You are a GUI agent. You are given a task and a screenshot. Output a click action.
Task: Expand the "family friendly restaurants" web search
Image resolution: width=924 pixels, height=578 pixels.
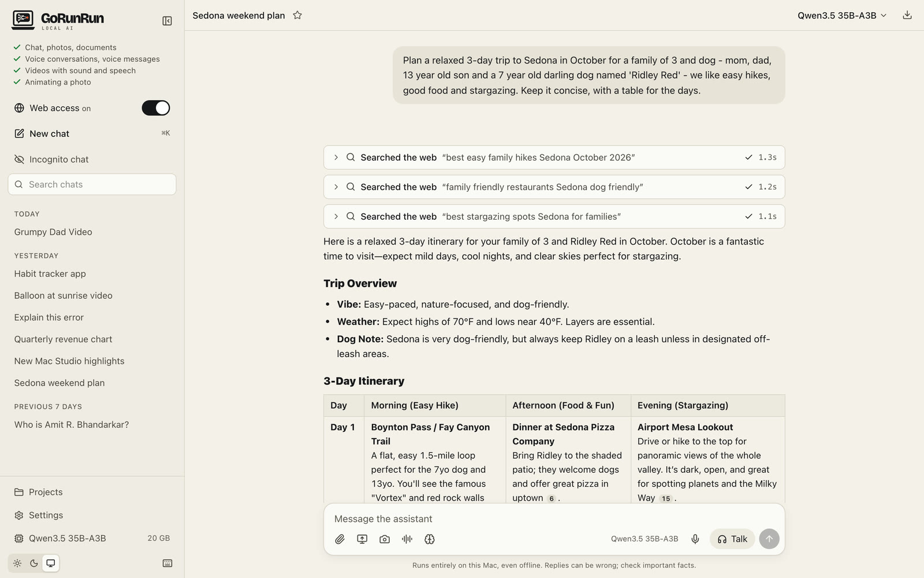coord(554,187)
